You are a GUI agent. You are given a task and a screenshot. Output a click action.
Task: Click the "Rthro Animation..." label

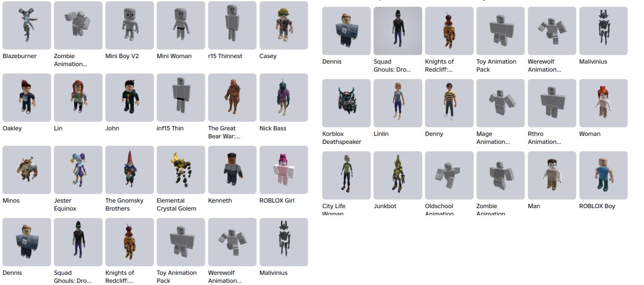545,138
